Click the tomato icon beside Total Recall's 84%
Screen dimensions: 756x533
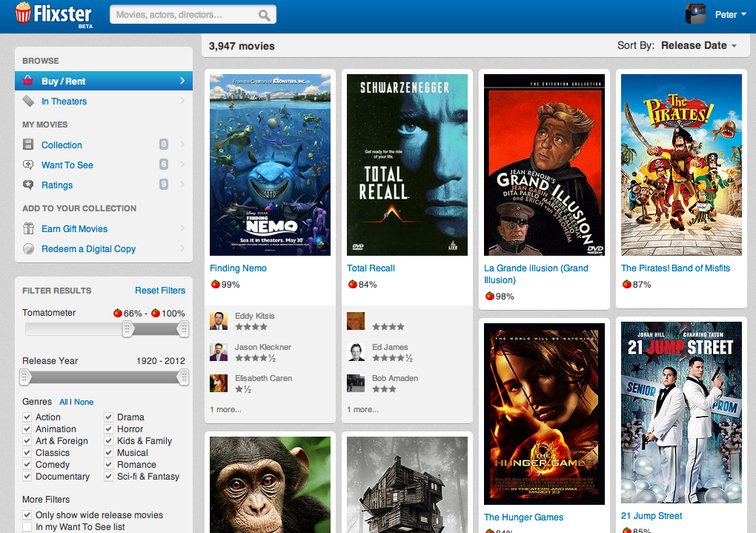353,284
